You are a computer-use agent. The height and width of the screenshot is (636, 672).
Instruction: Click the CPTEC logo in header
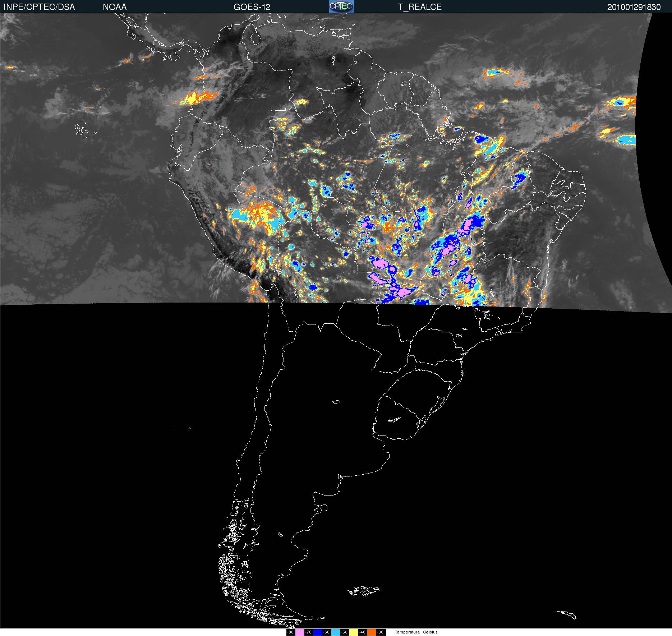(x=341, y=6)
